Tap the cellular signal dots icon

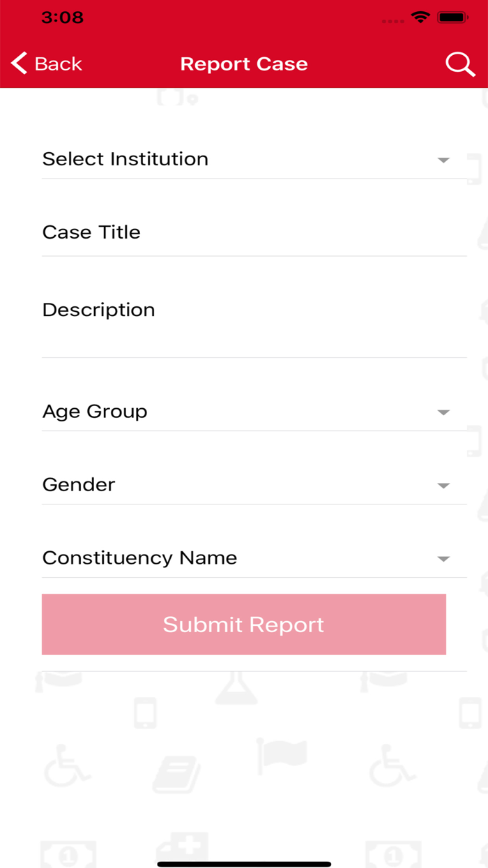tap(392, 21)
